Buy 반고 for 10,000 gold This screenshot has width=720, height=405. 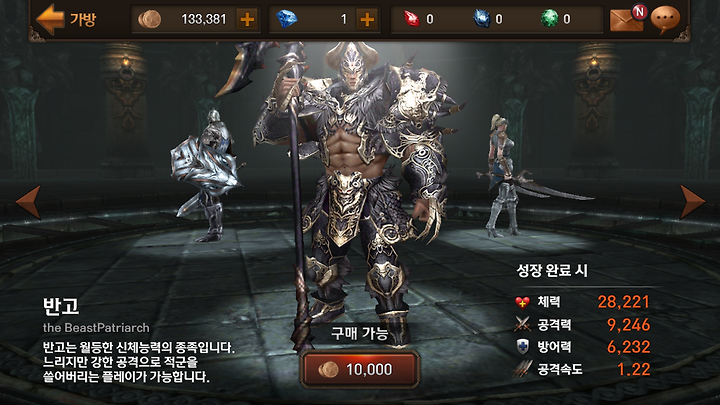(x=359, y=369)
